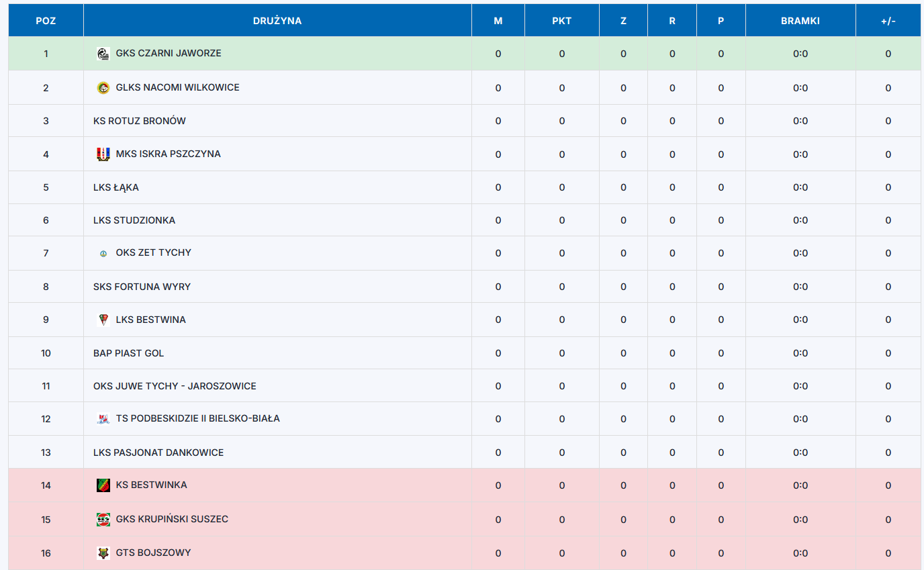Click the GLKS Nacomi Wilkowice club logo
Viewport: 924px width, 570px height.
click(103, 87)
